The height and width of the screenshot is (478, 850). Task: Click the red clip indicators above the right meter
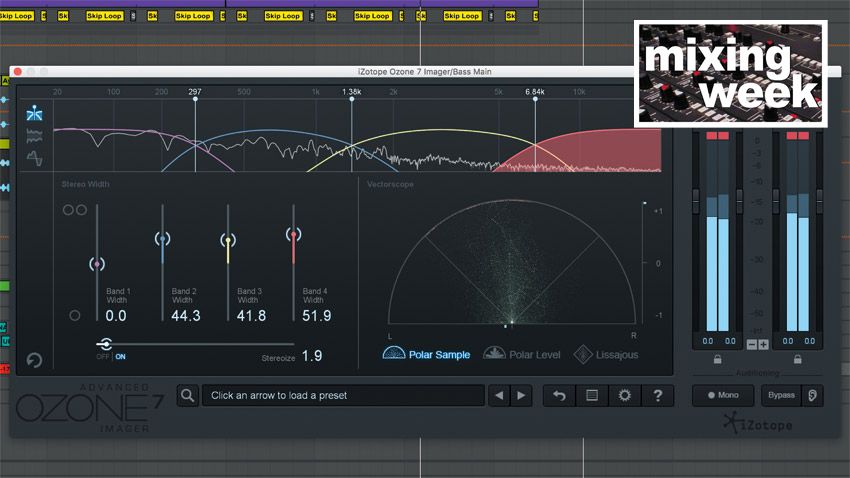point(798,135)
